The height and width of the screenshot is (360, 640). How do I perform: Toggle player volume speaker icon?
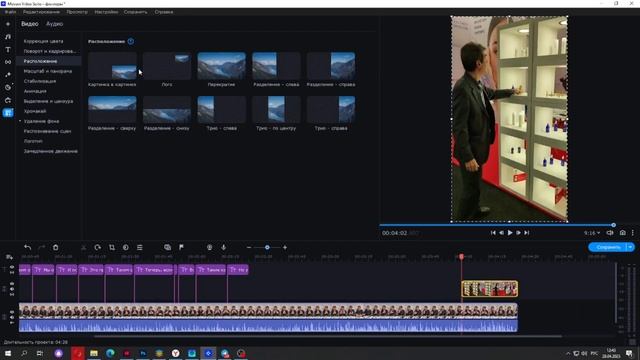610,233
